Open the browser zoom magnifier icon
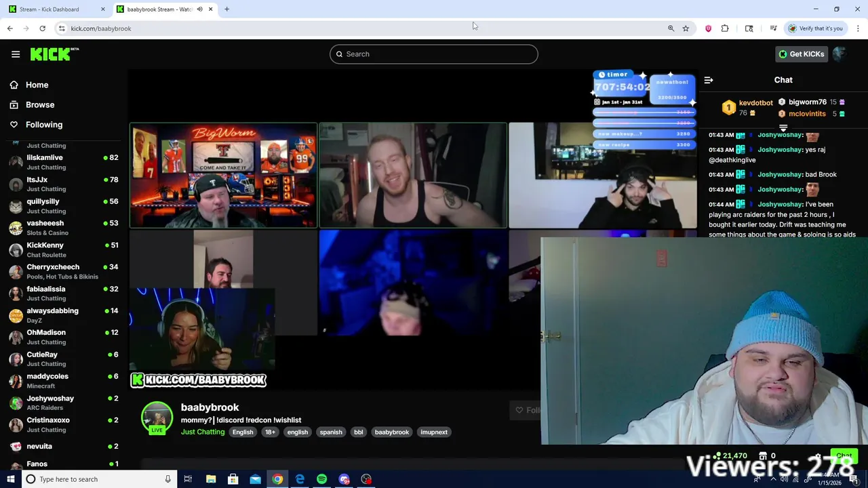 [x=671, y=28]
